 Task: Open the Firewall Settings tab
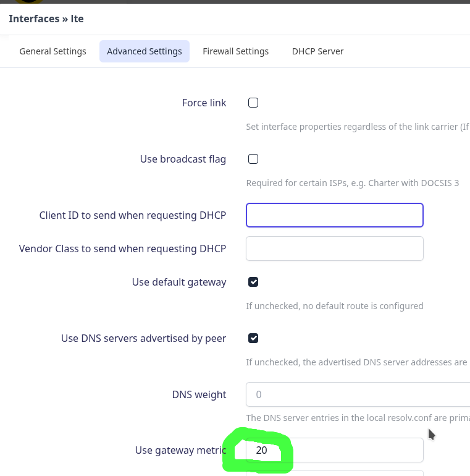coord(235,51)
